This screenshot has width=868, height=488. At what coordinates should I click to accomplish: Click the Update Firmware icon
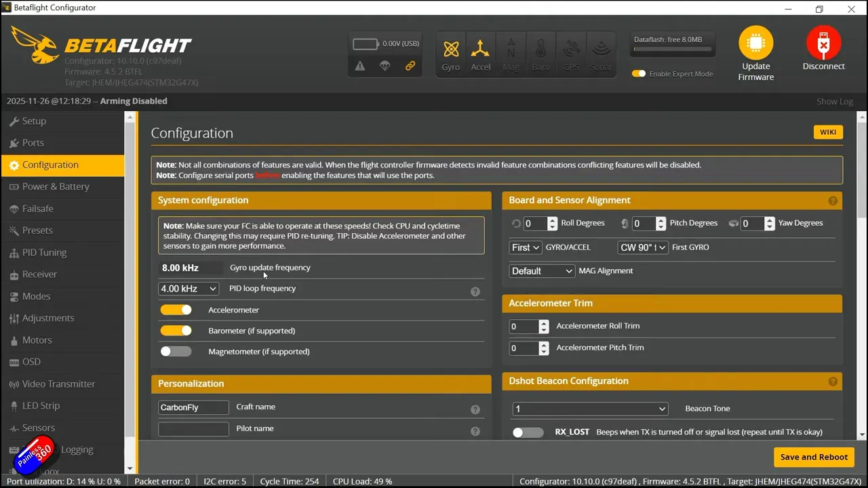[x=755, y=42]
